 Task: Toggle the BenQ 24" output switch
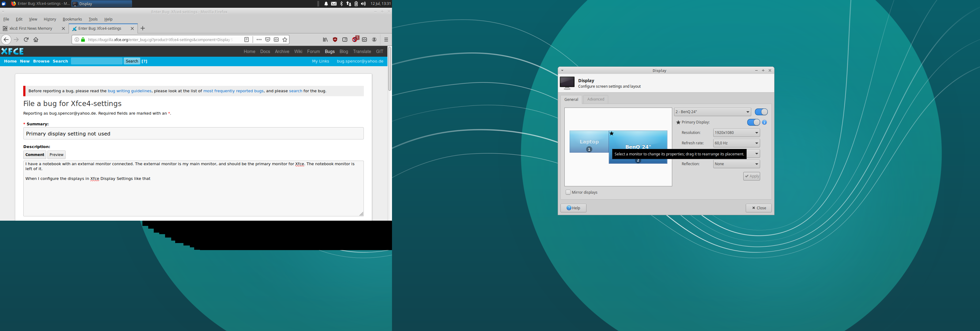pos(761,112)
